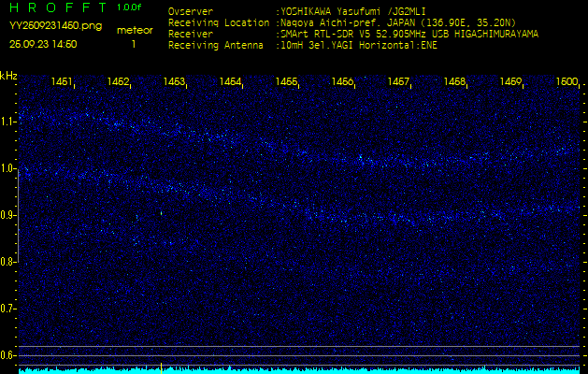Screen dimensions: 588x374
Task: Click the 1.0 kHz axis label
Action: point(9,168)
